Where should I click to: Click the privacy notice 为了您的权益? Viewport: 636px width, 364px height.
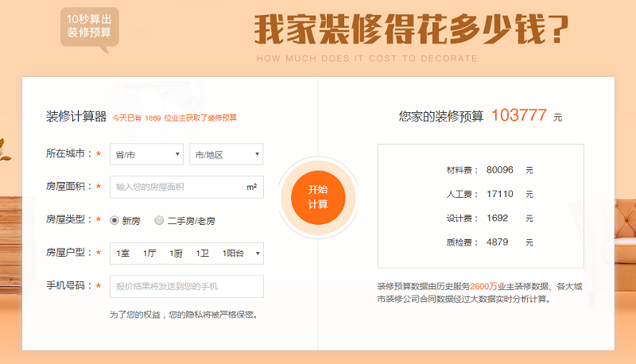click(184, 315)
